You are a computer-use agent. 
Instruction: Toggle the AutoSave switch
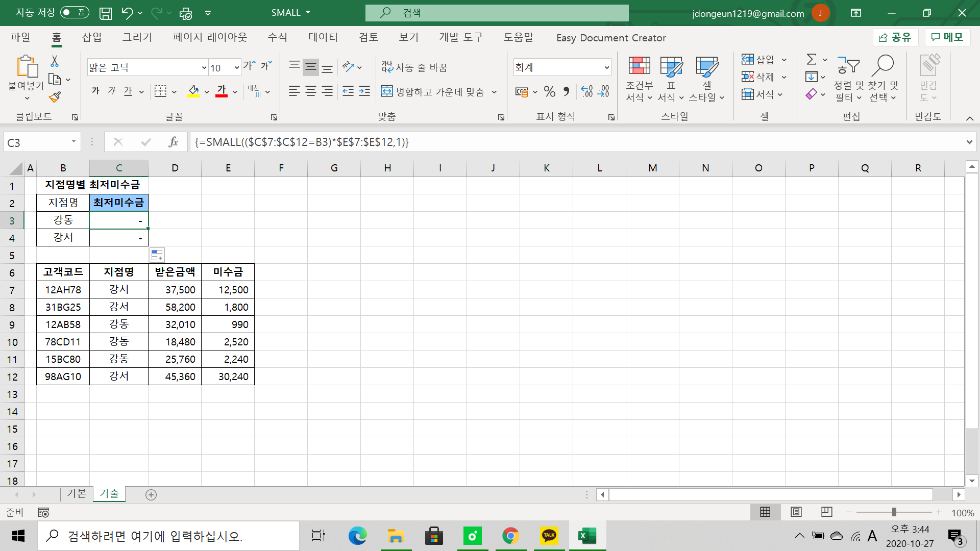[x=75, y=13]
